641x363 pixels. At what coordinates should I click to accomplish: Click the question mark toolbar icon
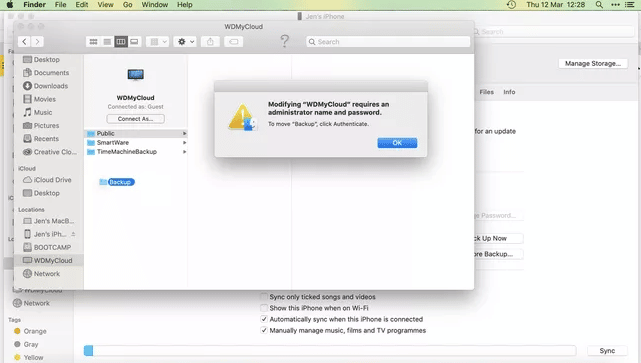(x=285, y=41)
